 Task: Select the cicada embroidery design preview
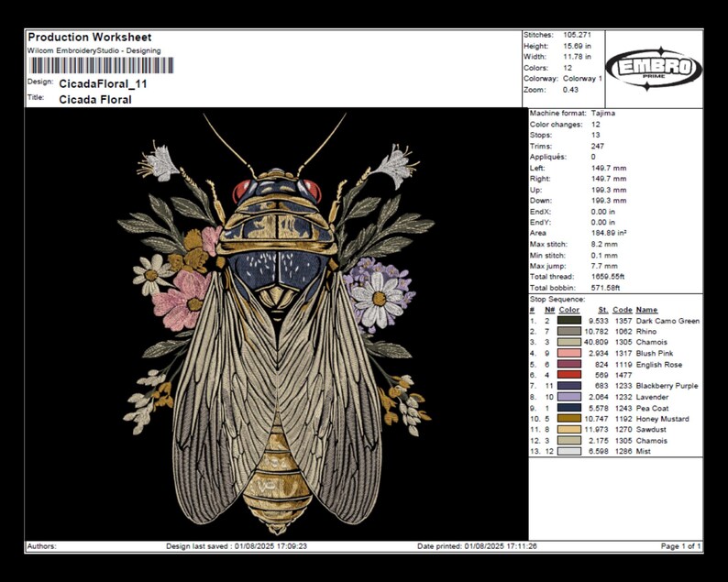pos(277,324)
